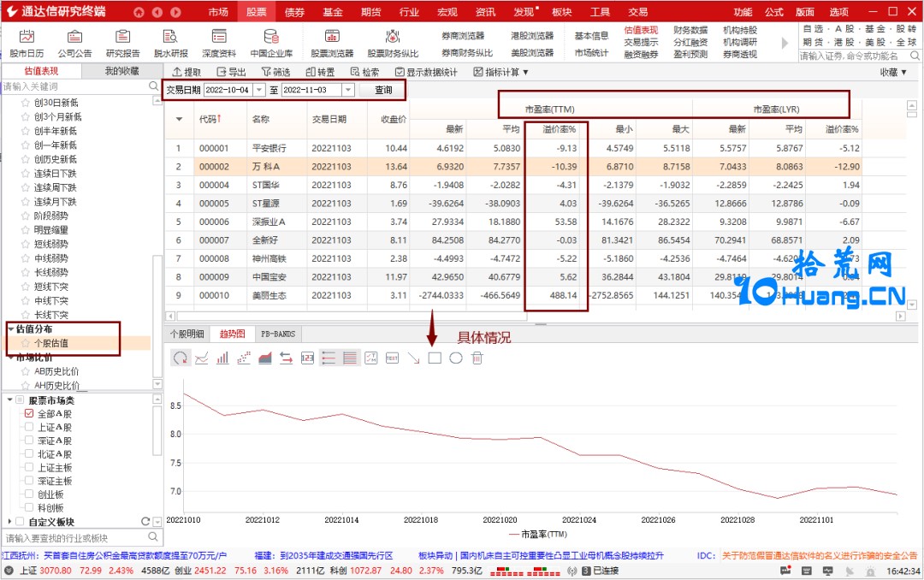Viewport: 924px width, 580px height.
Task: Select the ellipse drawing tool
Action: tap(456, 358)
